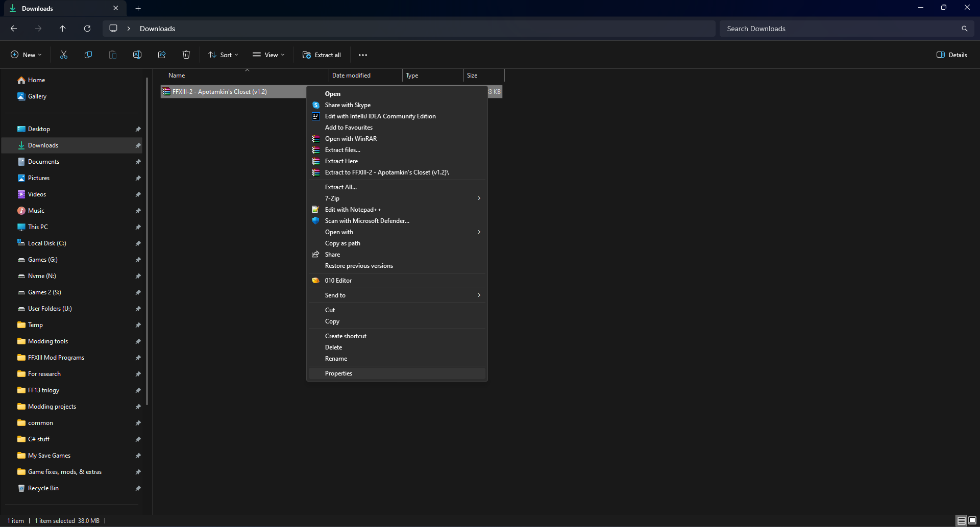Go back with the left arrow

pyautogui.click(x=14, y=29)
